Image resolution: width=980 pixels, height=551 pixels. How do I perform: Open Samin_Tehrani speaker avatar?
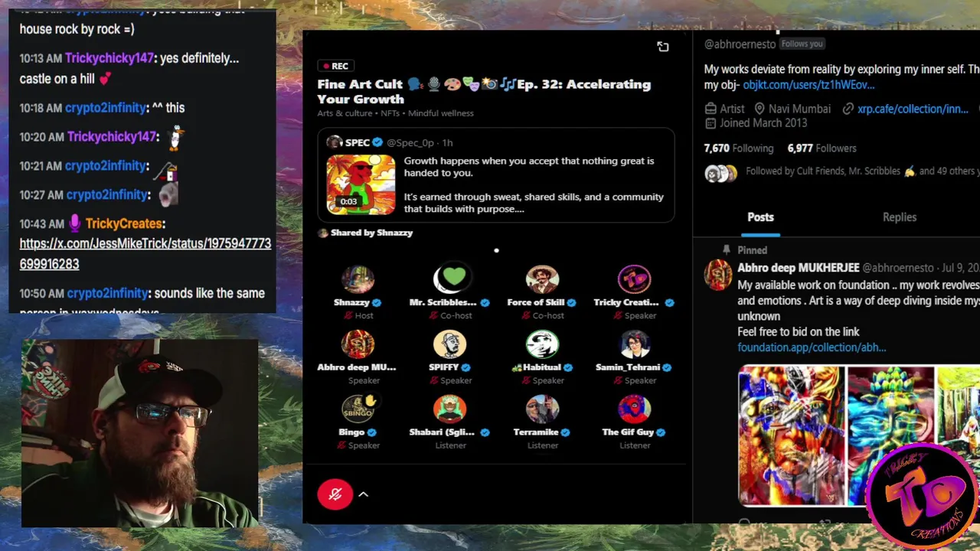click(x=634, y=344)
